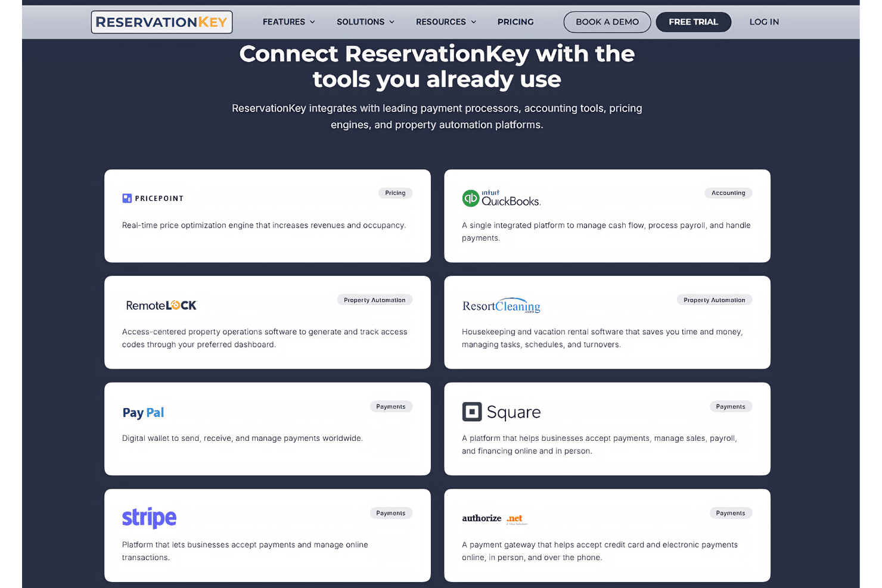882x588 pixels.
Task: Expand the Resources dropdown menu
Action: [x=446, y=22]
